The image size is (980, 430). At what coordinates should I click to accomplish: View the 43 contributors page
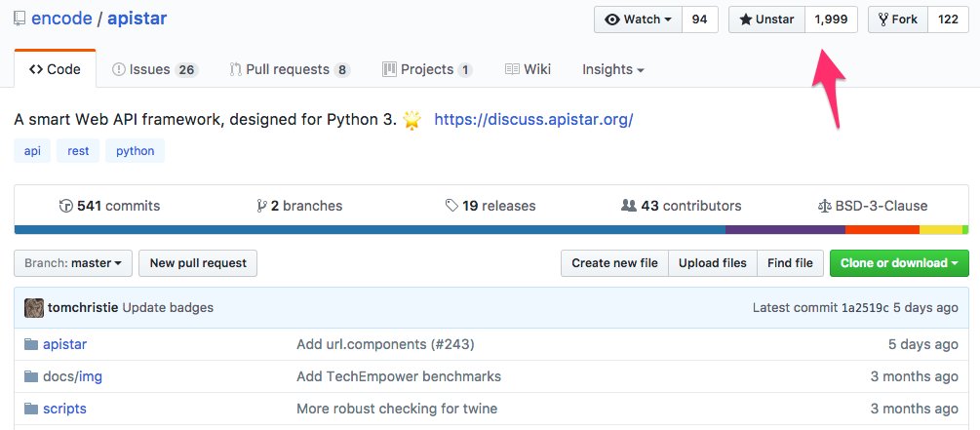[x=681, y=206]
